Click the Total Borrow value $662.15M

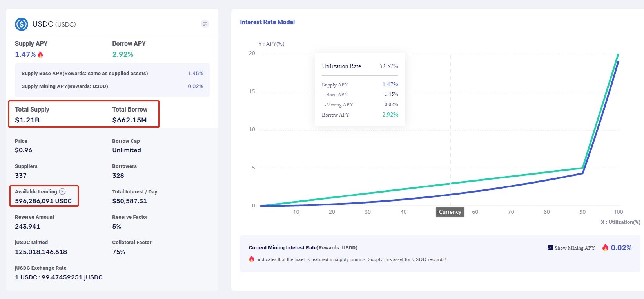[x=129, y=120]
